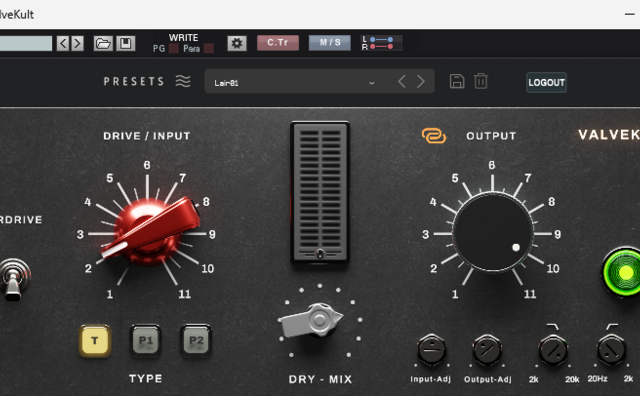
Task: Minimize the ValveKult window
Action: pos(630,14)
